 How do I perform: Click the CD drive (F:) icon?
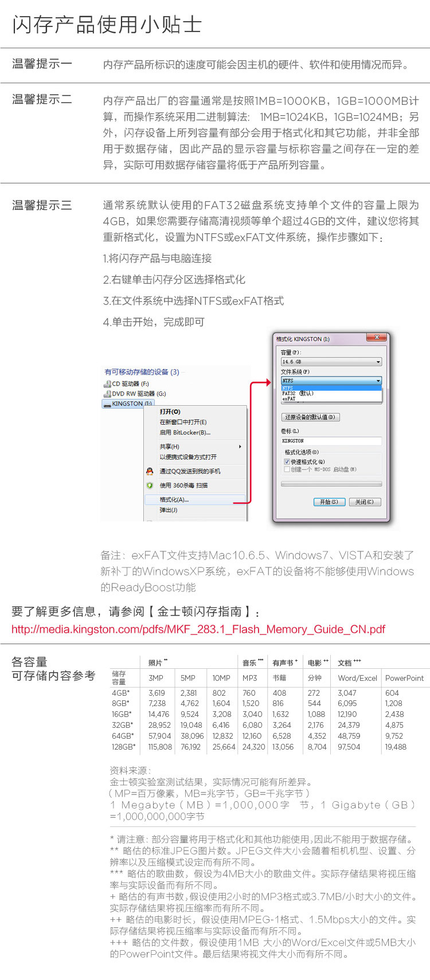coord(107,384)
